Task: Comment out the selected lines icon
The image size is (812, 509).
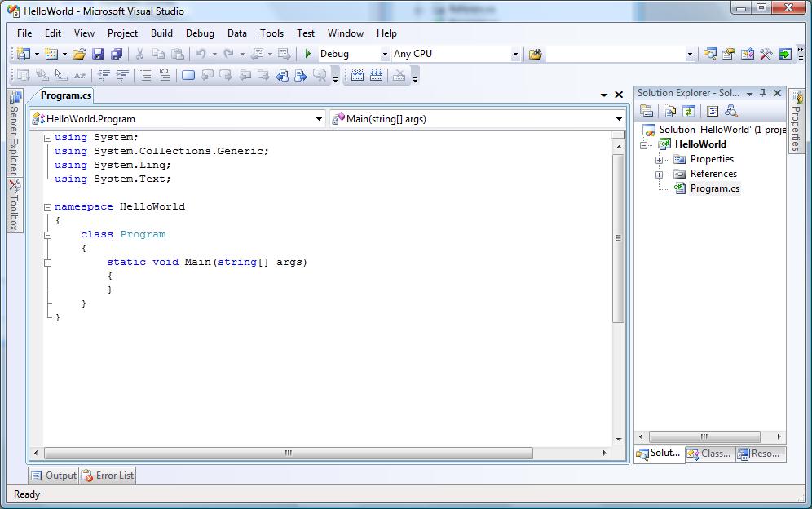Action: coord(146,76)
